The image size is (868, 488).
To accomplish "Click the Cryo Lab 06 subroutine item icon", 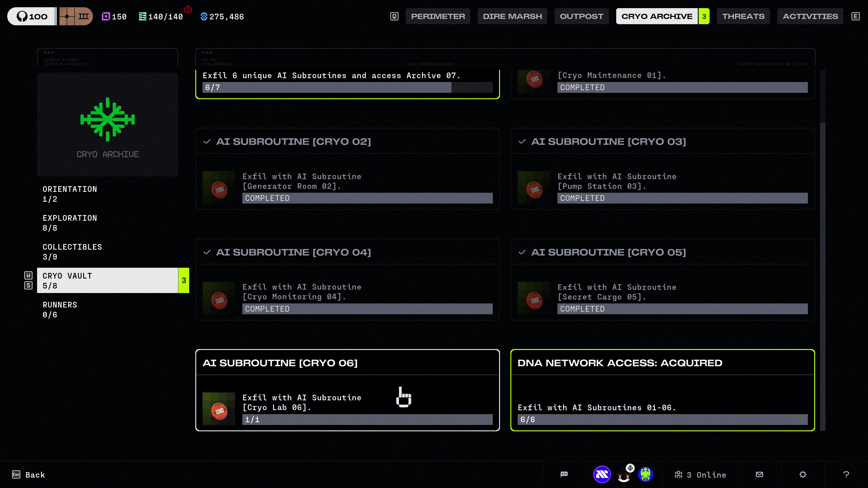I will click(219, 408).
